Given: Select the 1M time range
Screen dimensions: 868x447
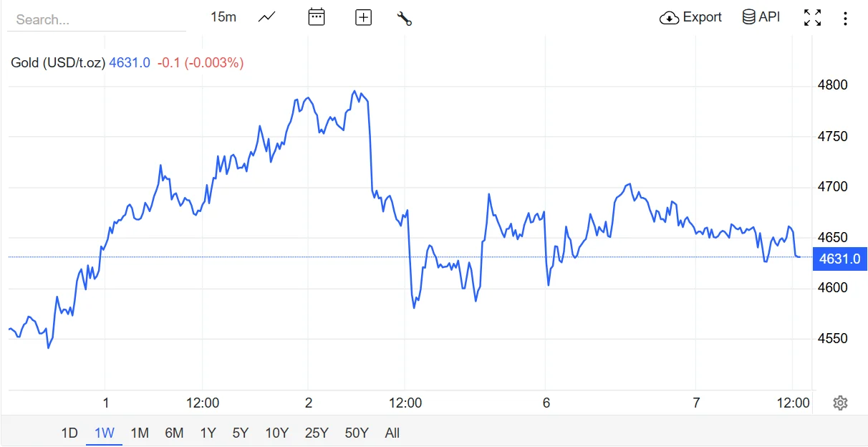Looking at the screenshot, I should point(139,433).
